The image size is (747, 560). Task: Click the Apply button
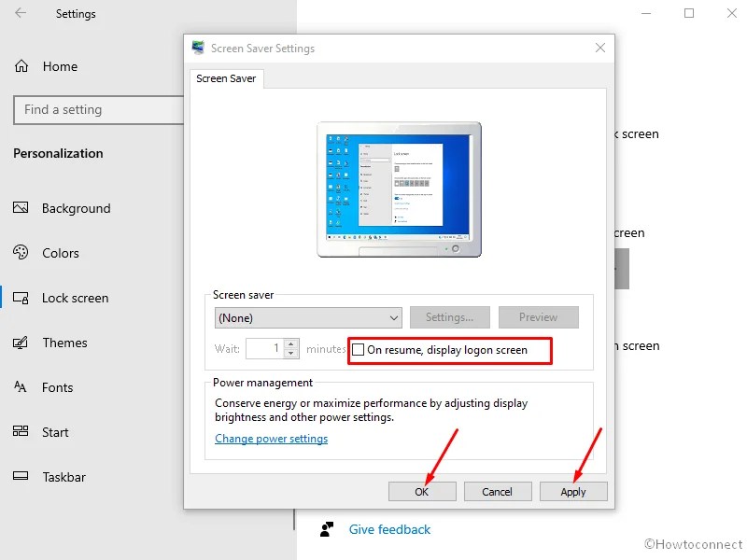click(573, 491)
